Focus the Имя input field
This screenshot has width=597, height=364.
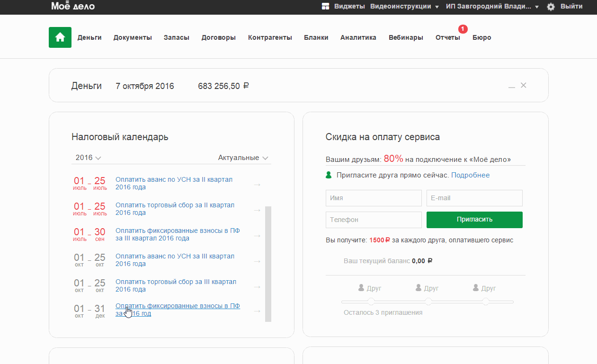(x=374, y=198)
